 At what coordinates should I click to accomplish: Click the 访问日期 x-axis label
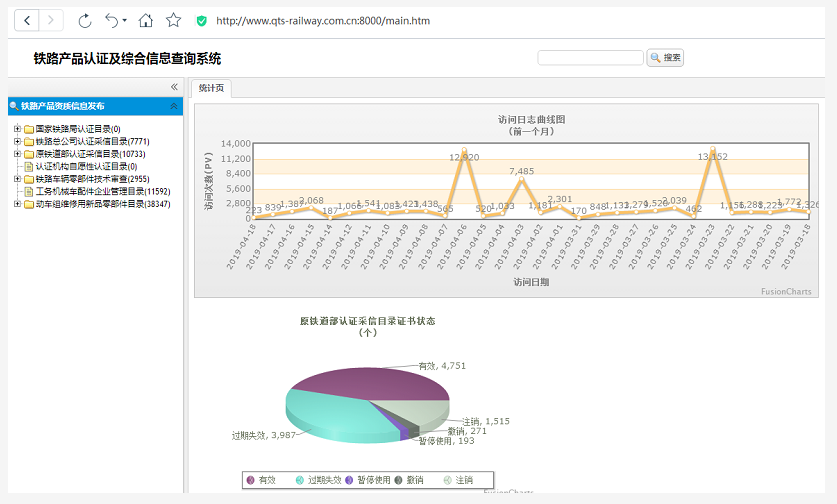tap(531, 282)
